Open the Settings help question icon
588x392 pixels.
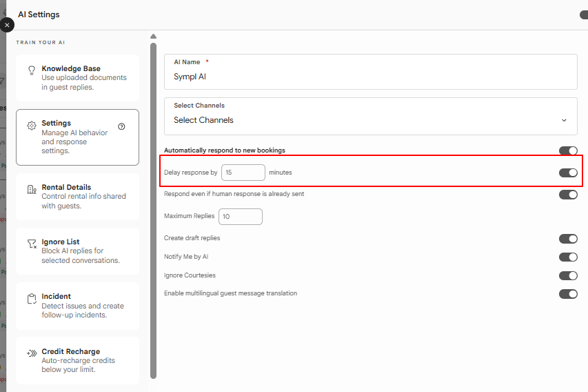pos(121,126)
